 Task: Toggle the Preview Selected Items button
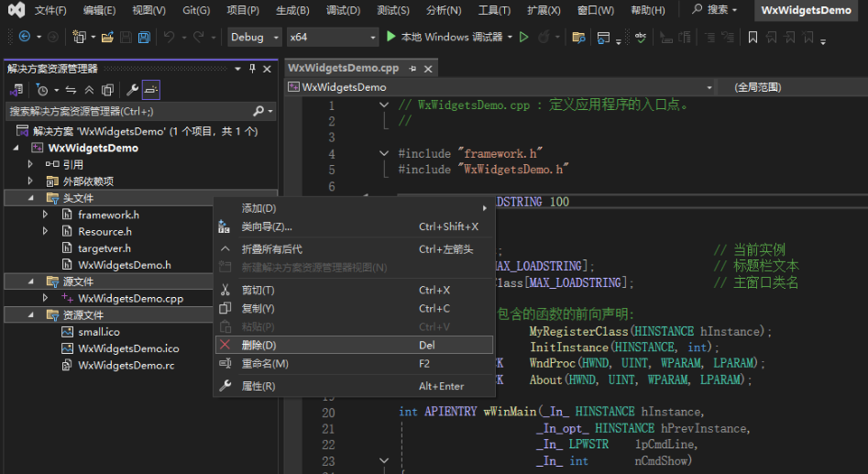tap(151, 90)
